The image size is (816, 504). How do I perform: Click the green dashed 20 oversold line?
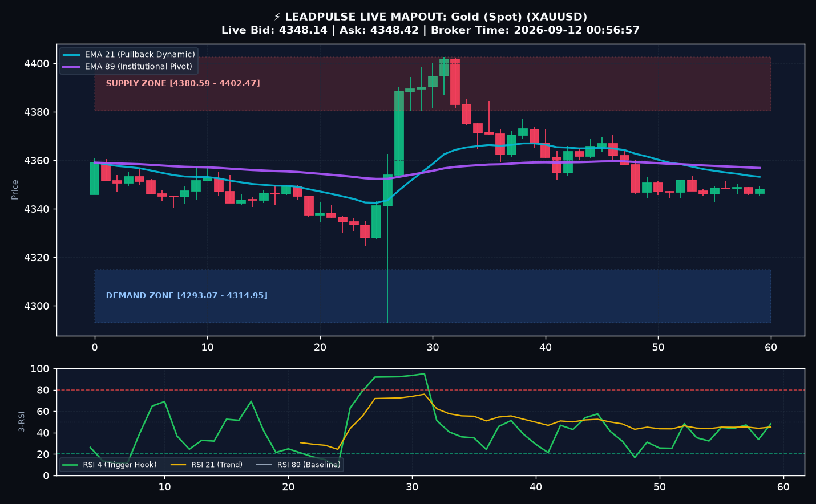430,454
